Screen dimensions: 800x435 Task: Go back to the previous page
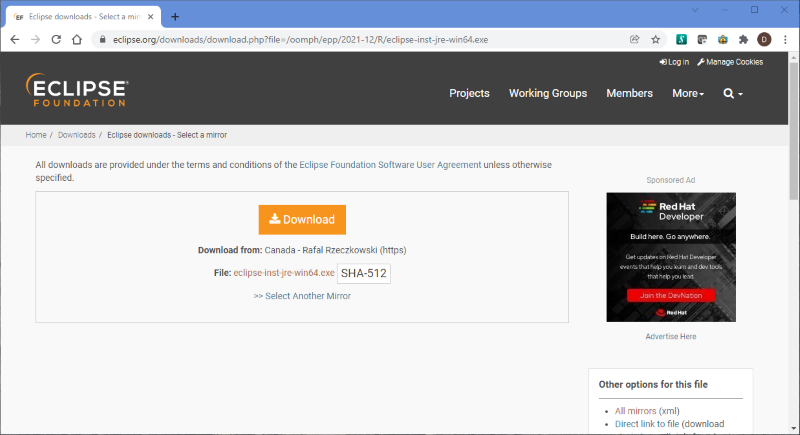[14, 40]
